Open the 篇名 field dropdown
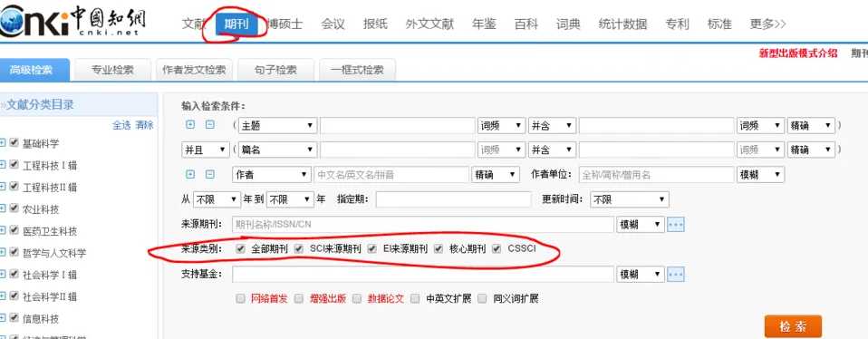 277,150
